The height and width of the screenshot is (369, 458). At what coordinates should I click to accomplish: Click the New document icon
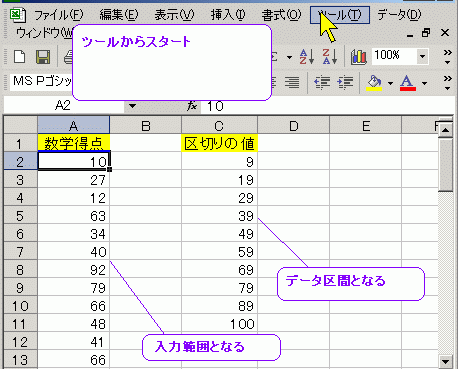[20, 57]
